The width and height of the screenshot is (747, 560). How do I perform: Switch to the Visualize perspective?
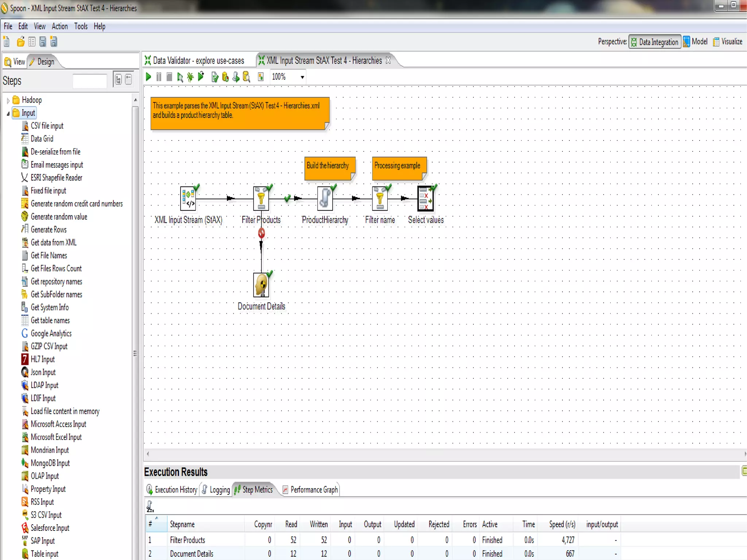click(728, 42)
